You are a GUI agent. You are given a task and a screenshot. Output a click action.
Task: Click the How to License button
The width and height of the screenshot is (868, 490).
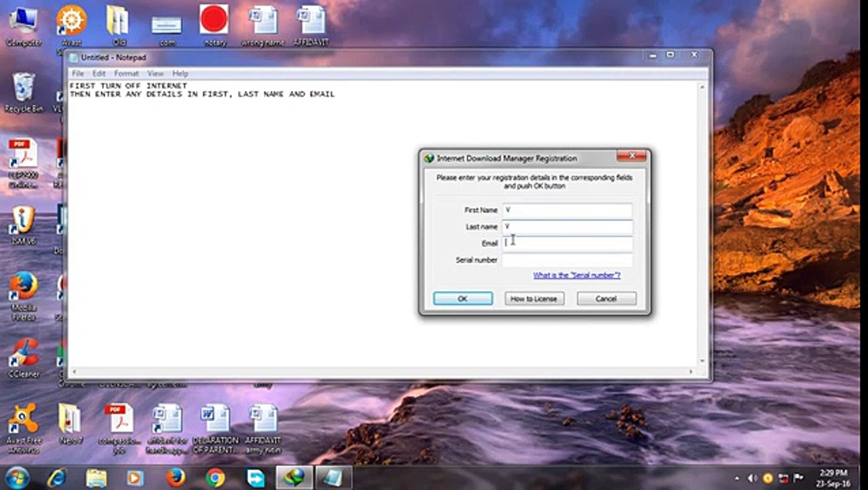pos(534,299)
